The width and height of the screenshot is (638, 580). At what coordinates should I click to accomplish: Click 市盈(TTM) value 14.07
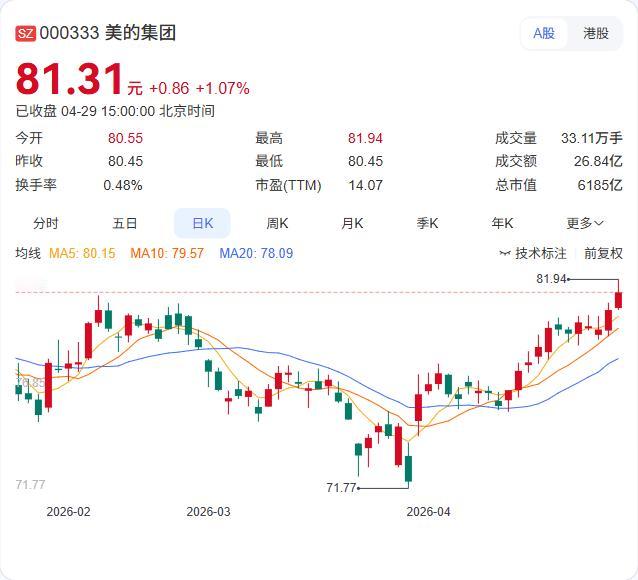point(365,185)
